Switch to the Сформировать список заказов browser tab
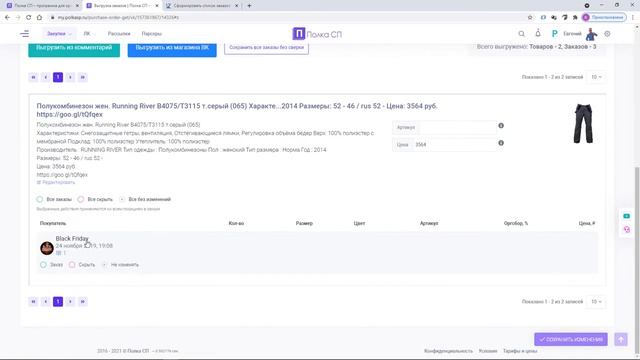Viewport: 640px width, 360px height. 202,6
